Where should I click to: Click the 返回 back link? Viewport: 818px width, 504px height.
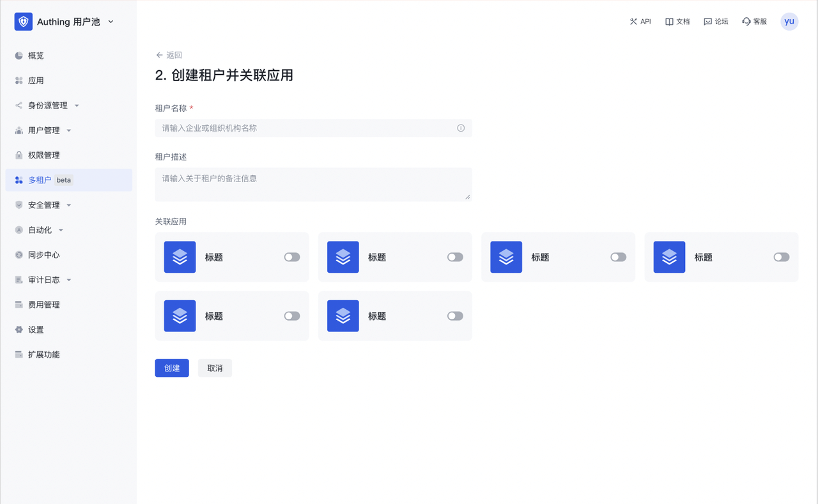pos(169,55)
